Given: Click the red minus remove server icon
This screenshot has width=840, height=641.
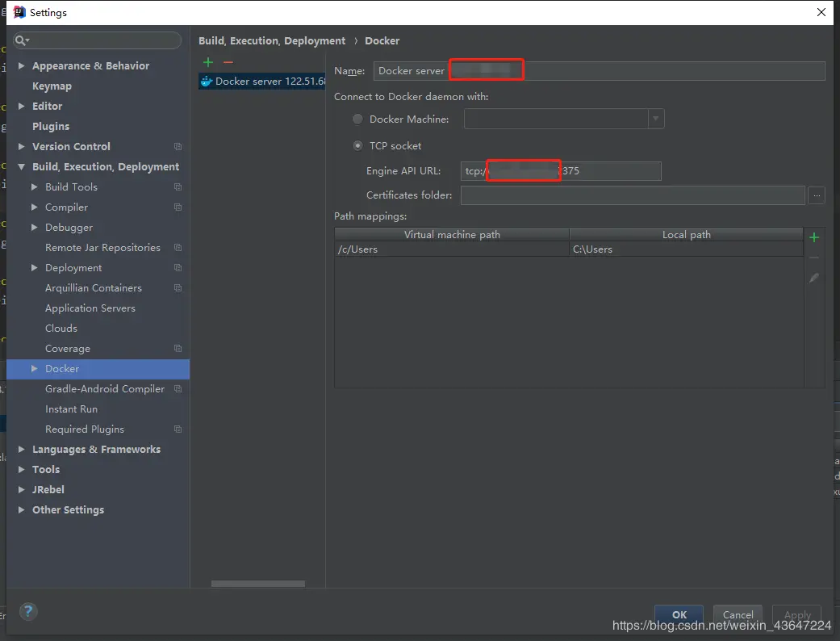Looking at the screenshot, I should [x=228, y=62].
